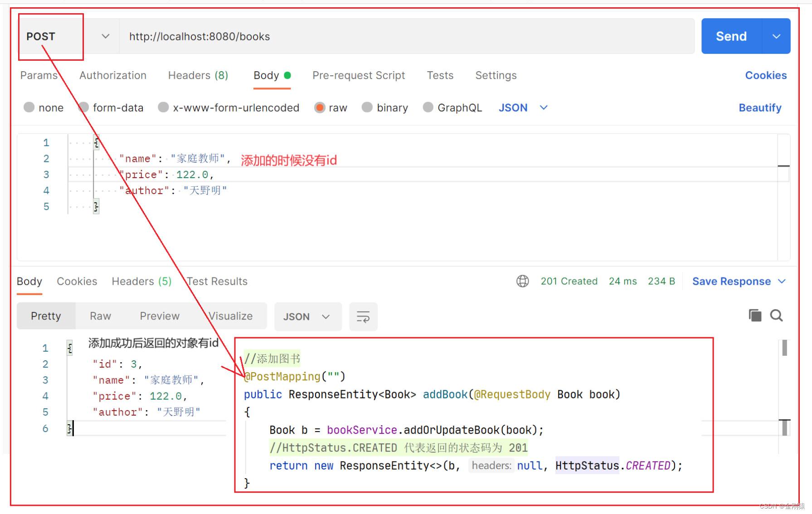Search the response with magnifier icon
This screenshot has height=514, width=812.
[776, 315]
